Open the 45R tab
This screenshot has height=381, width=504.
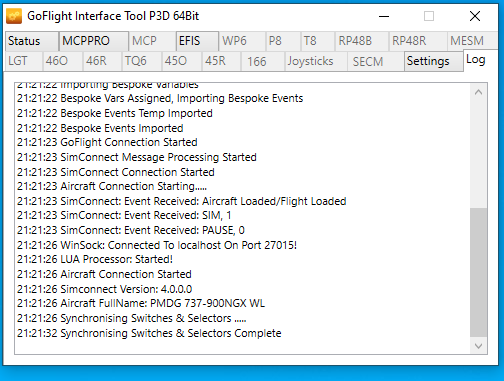(x=221, y=61)
